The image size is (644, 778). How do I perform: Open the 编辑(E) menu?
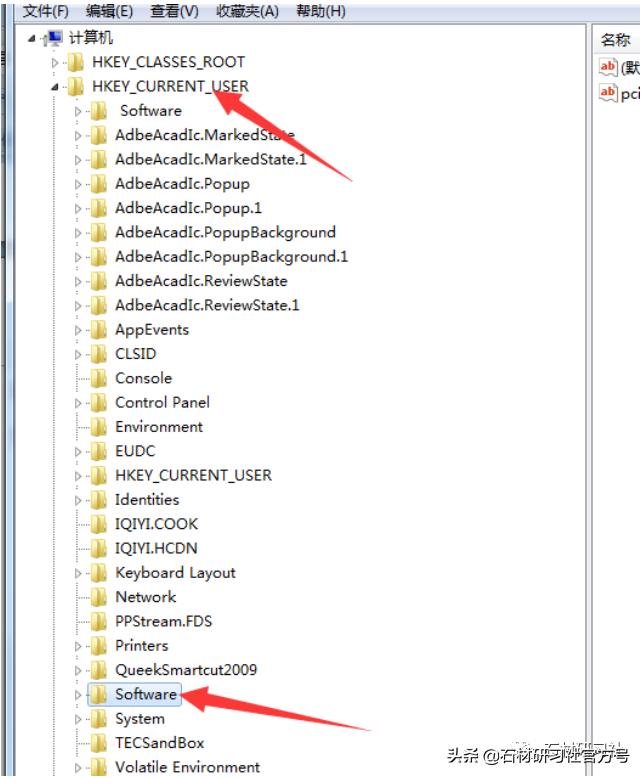(x=109, y=11)
